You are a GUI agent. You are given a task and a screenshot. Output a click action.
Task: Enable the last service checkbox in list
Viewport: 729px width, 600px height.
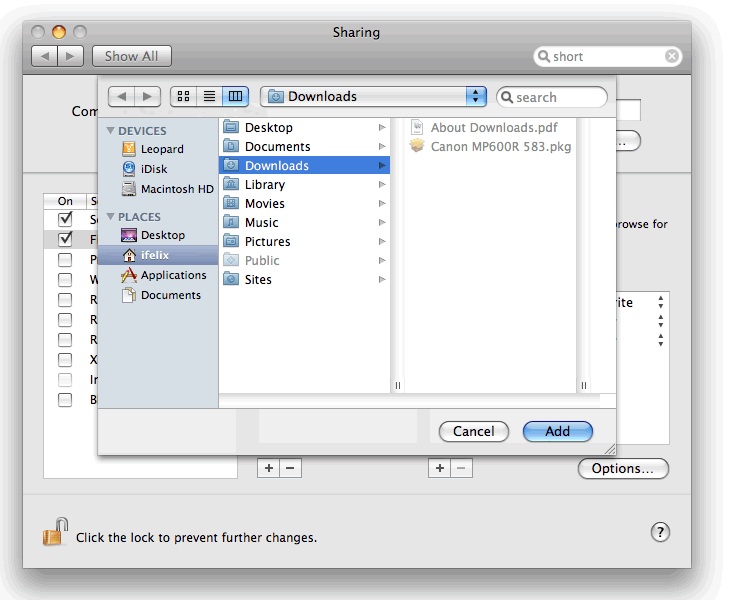pos(65,400)
